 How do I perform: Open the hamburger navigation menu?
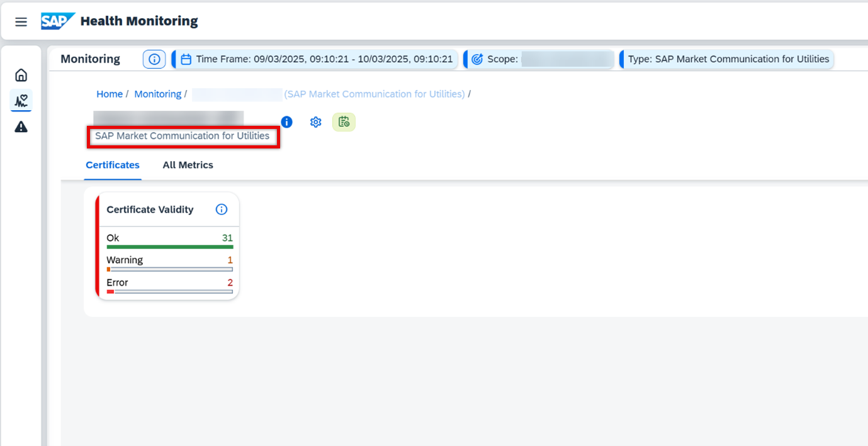pos(21,22)
